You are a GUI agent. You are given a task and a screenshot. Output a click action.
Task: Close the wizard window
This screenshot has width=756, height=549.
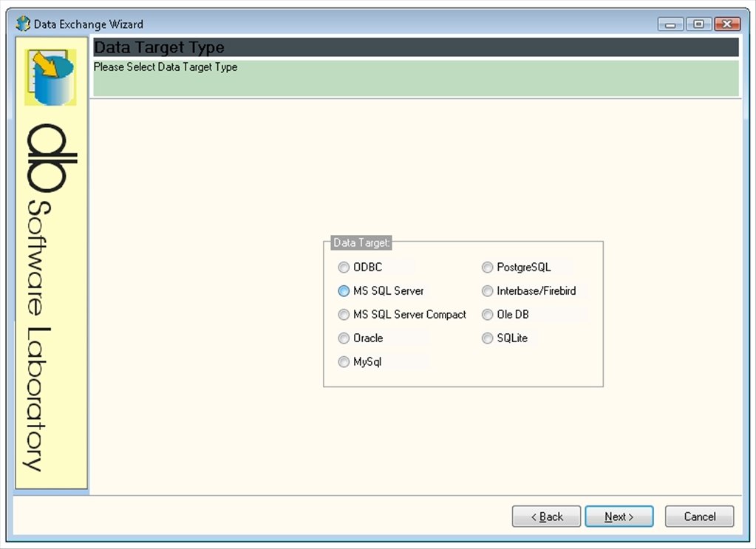(x=727, y=24)
